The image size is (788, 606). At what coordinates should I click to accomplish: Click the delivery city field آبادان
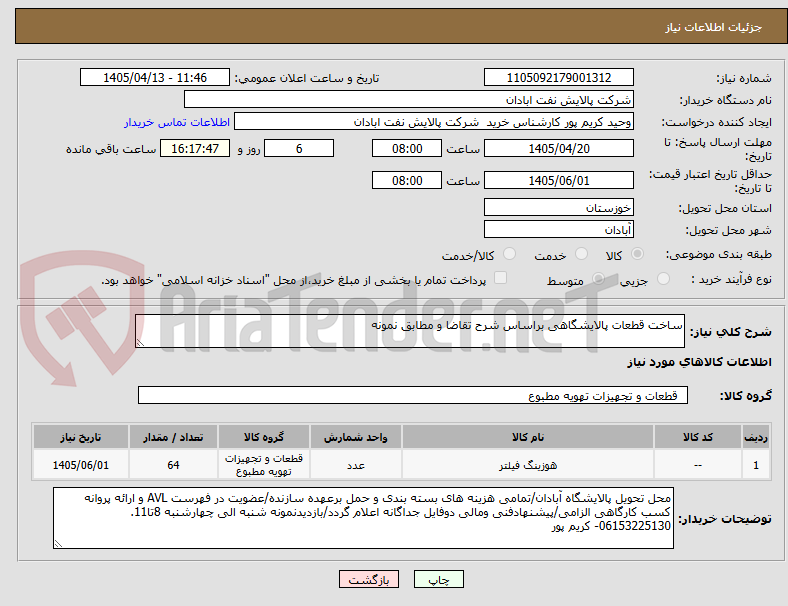[x=559, y=230]
